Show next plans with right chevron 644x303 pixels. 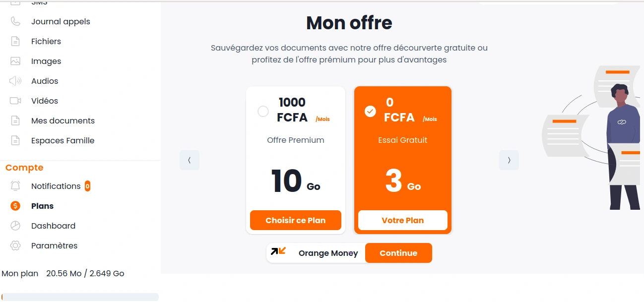pos(509,160)
